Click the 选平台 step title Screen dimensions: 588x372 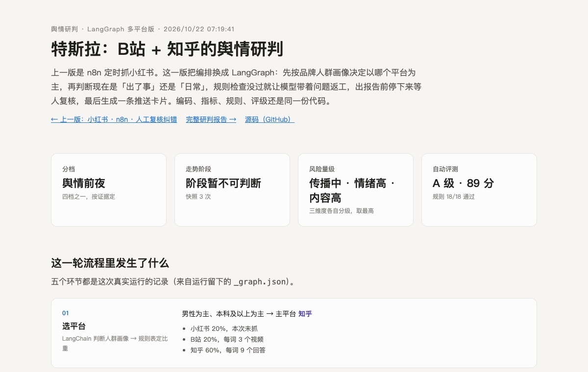pos(74,326)
